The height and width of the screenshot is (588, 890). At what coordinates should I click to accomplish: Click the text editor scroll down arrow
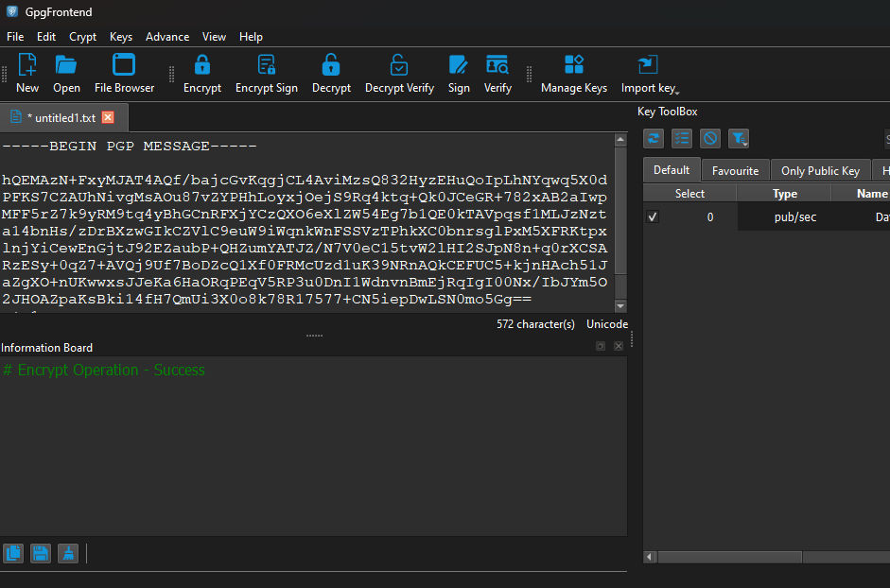(x=620, y=306)
